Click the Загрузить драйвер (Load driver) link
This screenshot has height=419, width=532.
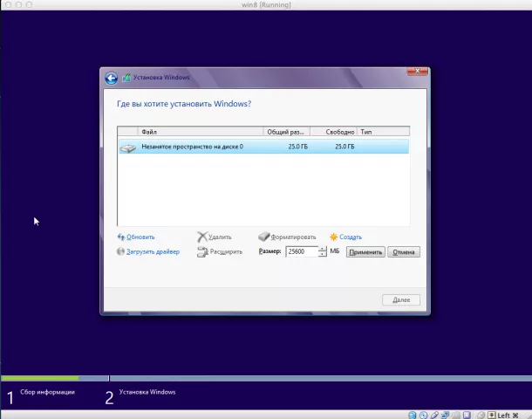click(x=152, y=251)
